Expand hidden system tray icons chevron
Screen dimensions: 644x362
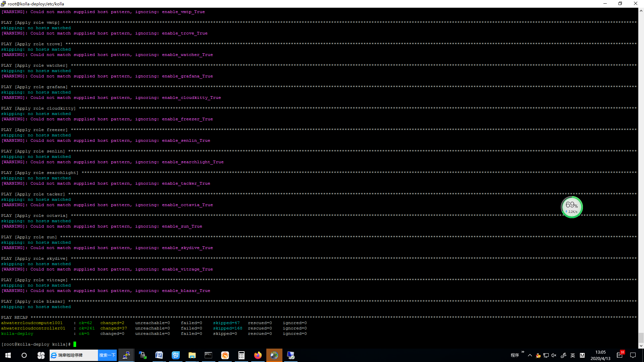pyautogui.click(x=530, y=355)
